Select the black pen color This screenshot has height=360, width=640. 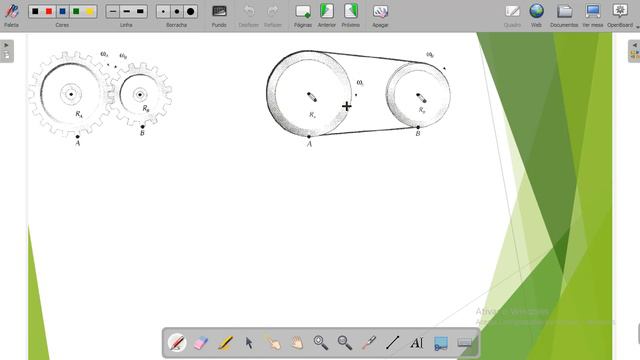(x=36, y=11)
